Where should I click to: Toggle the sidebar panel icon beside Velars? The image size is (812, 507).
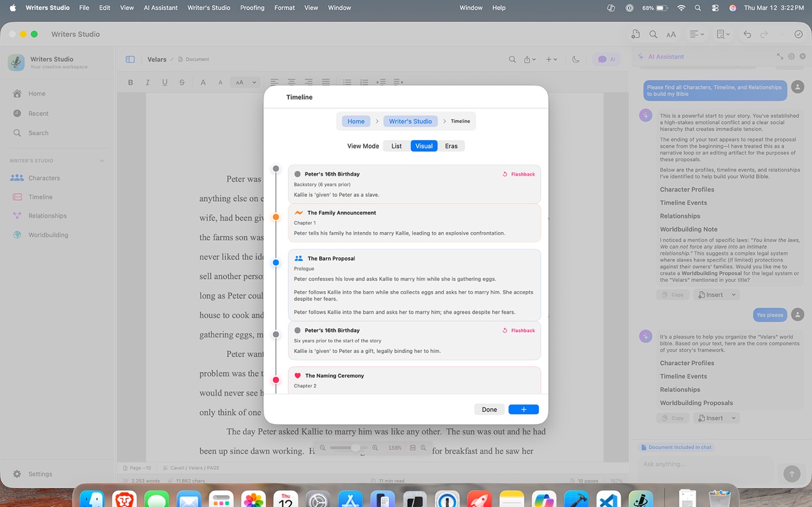click(x=130, y=59)
